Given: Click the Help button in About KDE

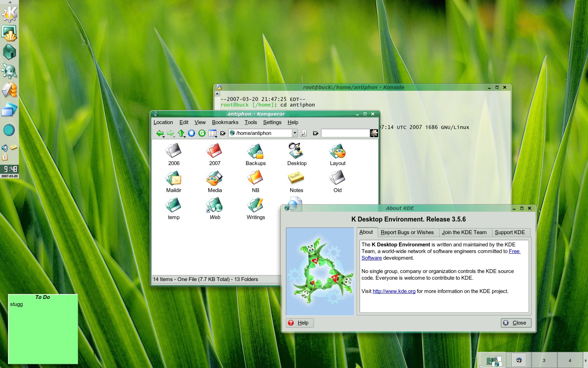Looking at the screenshot, I should pyautogui.click(x=300, y=323).
